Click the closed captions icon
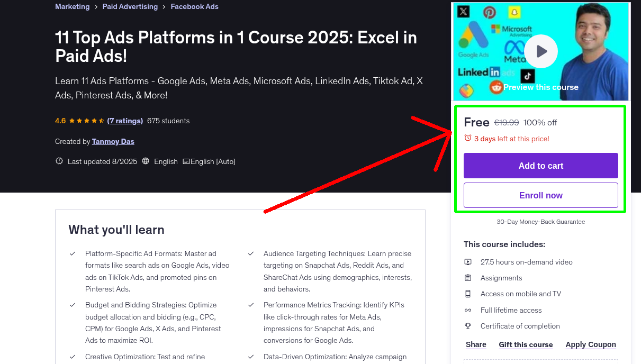Screen dimensions: 641x364 186,161
